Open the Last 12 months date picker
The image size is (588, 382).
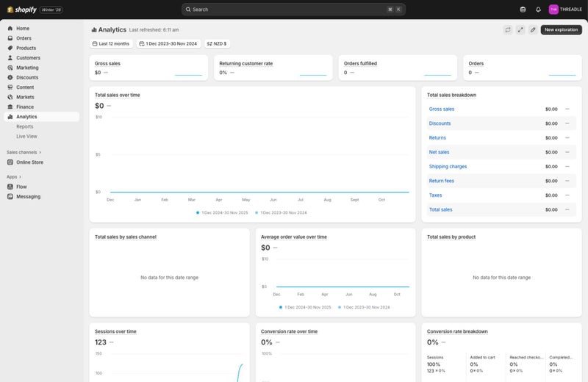point(111,44)
